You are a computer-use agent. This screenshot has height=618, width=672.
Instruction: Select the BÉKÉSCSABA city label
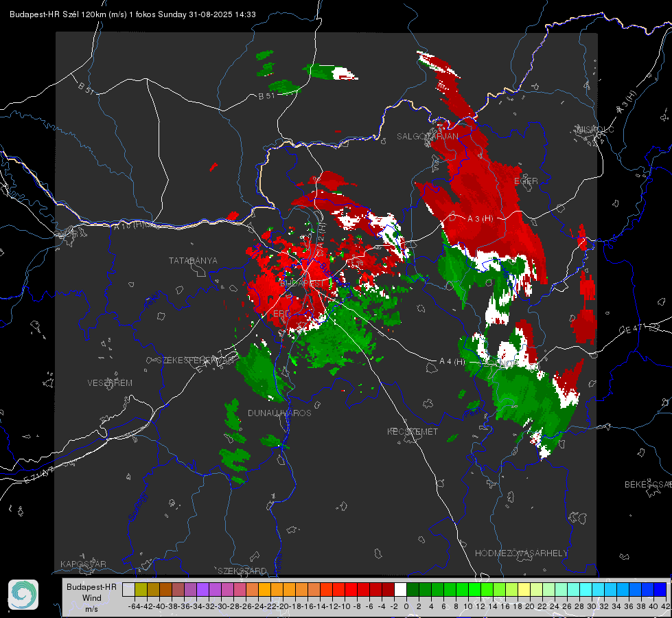pyautogui.click(x=648, y=484)
